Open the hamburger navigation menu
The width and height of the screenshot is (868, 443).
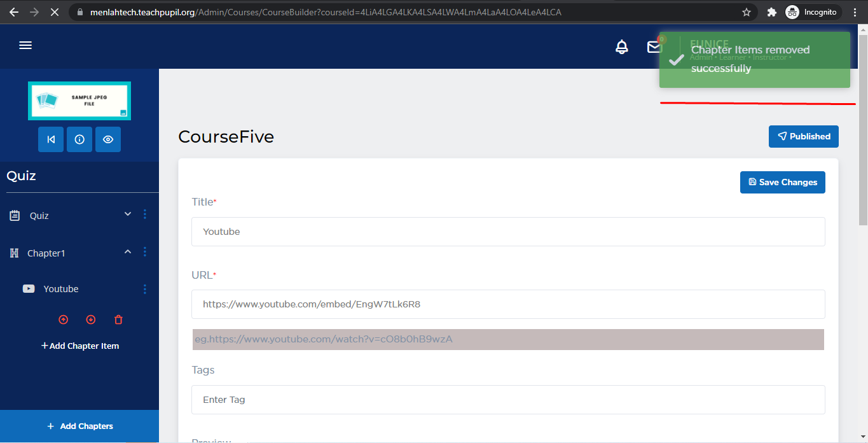pos(25,45)
